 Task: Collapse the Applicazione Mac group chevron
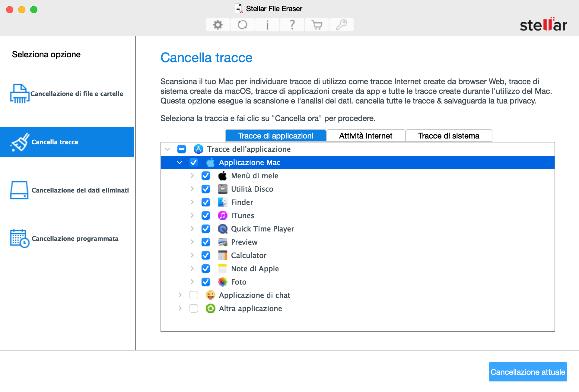click(x=180, y=162)
